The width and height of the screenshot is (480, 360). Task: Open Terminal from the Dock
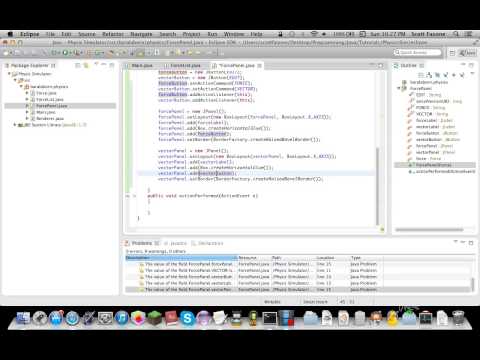(270, 318)
